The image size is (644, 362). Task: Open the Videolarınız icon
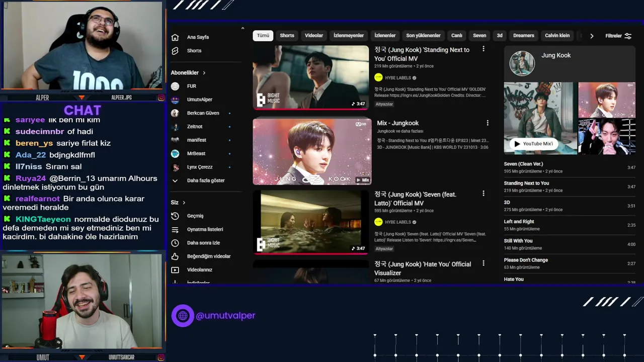(x=175, y=270)
